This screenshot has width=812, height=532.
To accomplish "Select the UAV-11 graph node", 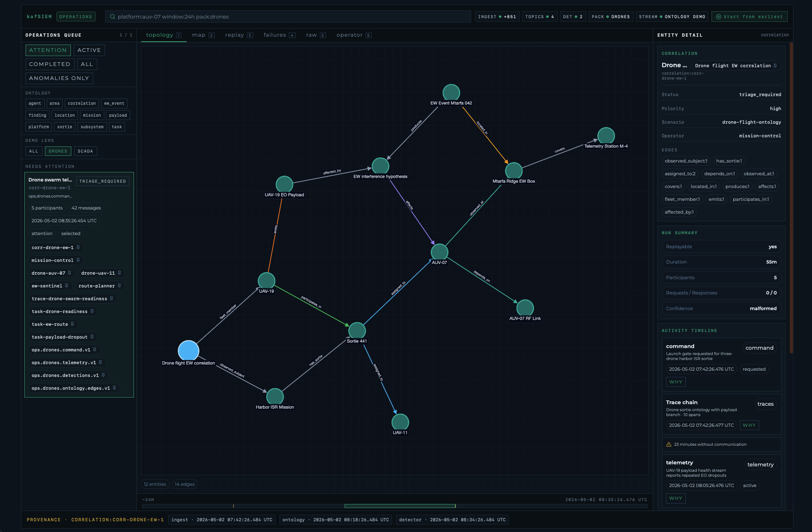I will tap(400, 422).
